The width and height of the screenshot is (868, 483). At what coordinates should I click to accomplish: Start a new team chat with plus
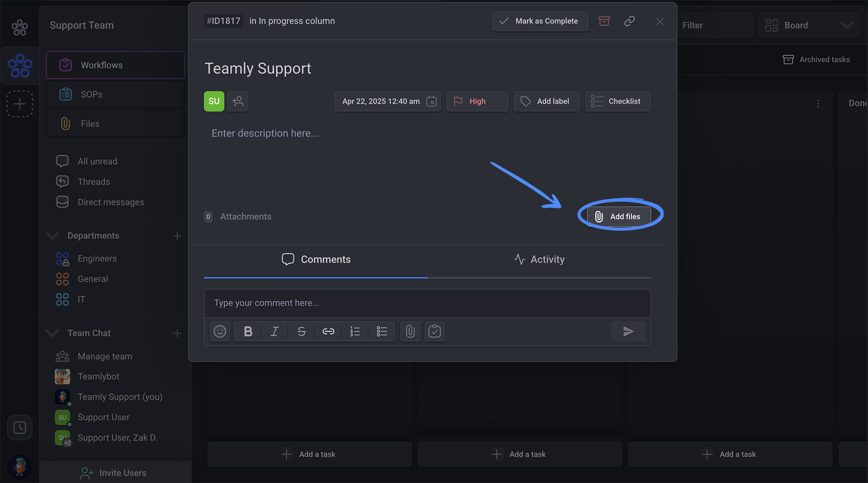(177, 333)
